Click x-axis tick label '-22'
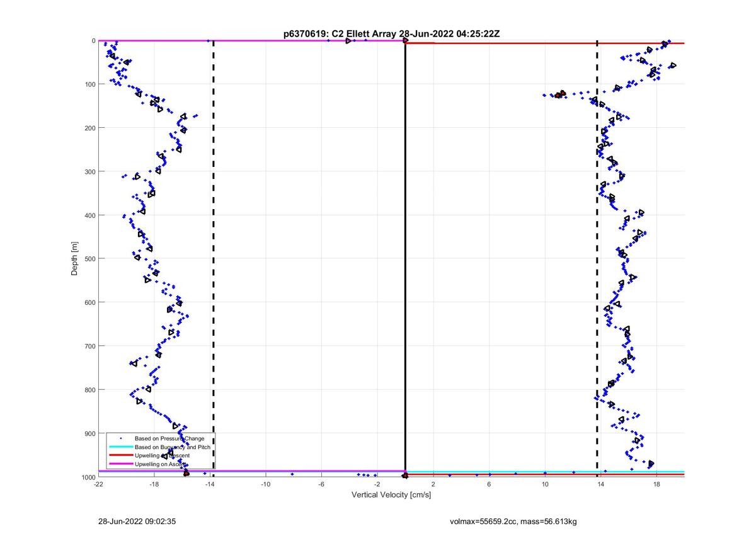The width and height of the screenshot is (756, 536). [98, 484]
